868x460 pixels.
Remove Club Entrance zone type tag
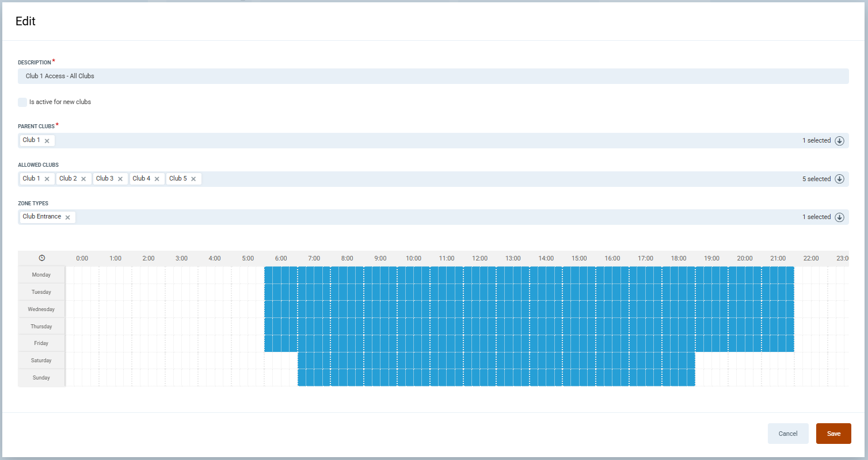pos(68,217)
